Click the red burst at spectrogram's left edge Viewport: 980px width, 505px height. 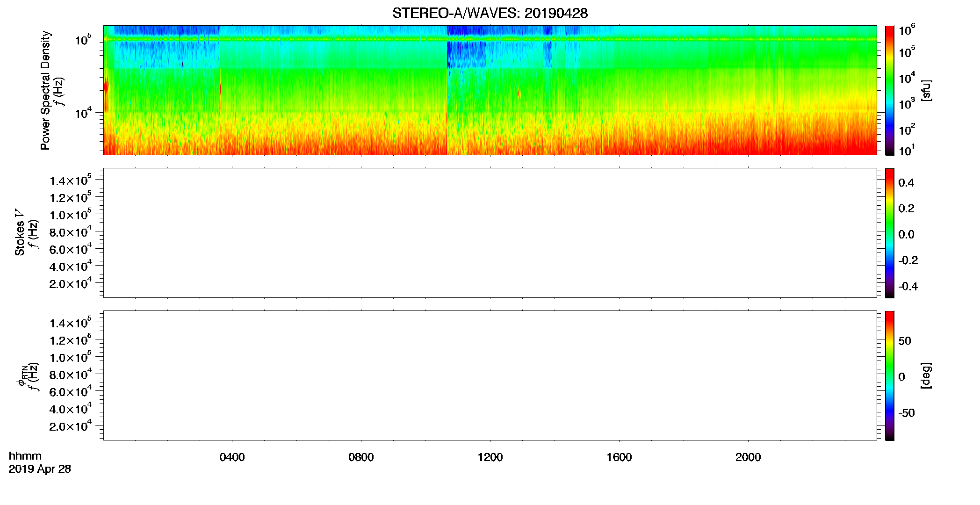[106, 87]
